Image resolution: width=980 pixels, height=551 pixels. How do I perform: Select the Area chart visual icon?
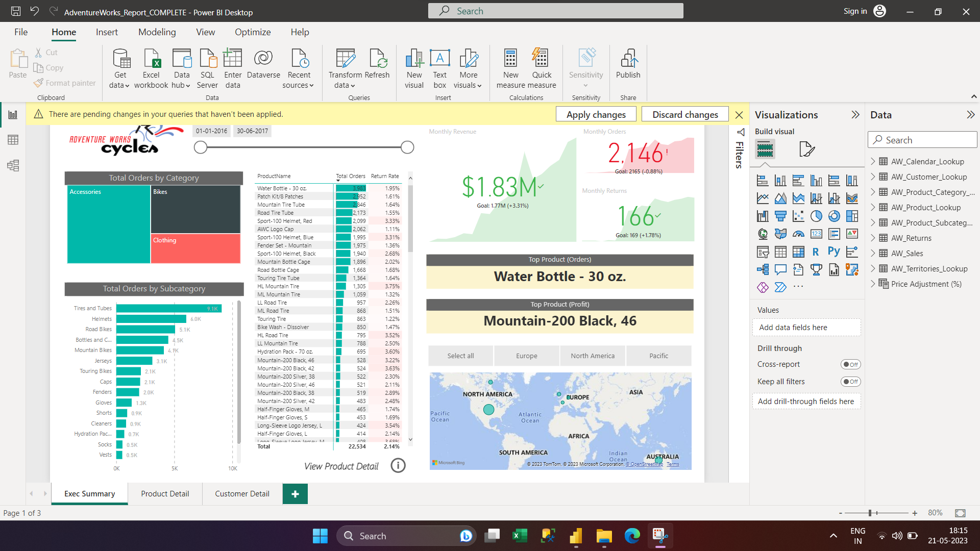pyautogui.click(x=780, y=198)
